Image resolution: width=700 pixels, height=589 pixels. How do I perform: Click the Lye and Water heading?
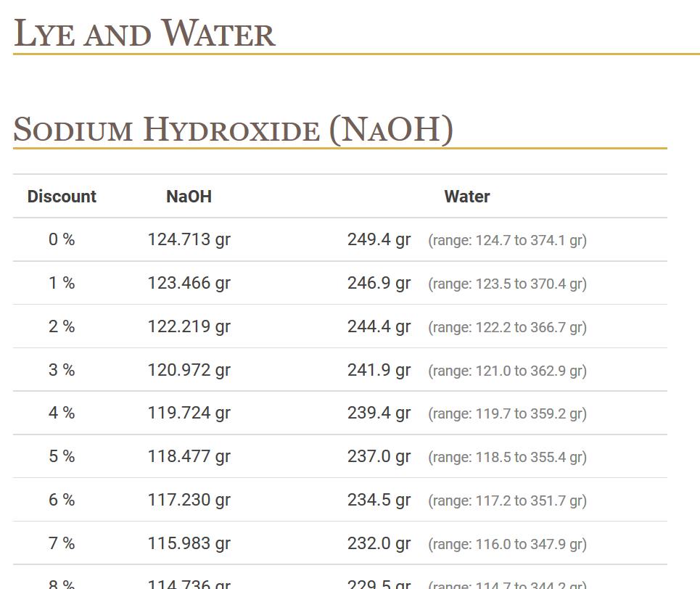[144, 34]
